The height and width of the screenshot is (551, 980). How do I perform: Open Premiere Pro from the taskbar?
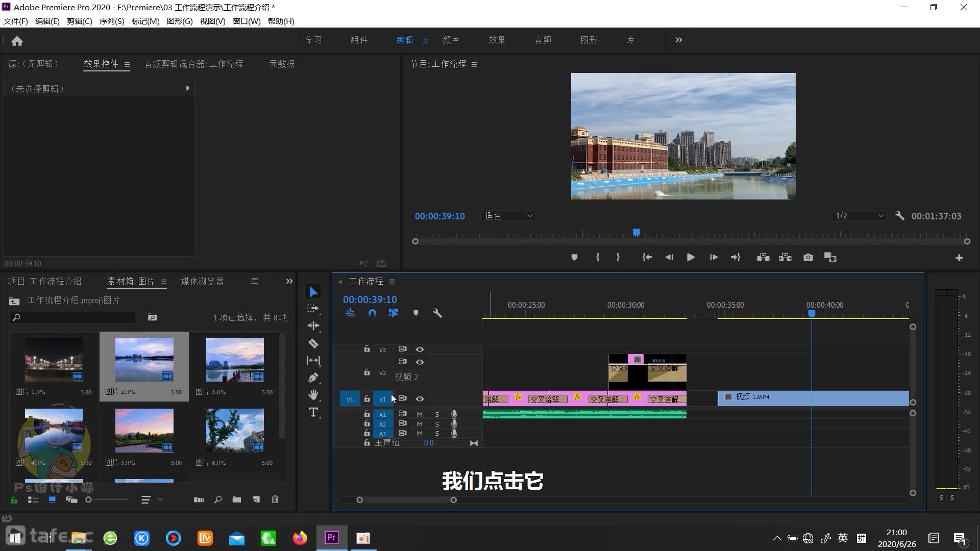pos(332,538)
